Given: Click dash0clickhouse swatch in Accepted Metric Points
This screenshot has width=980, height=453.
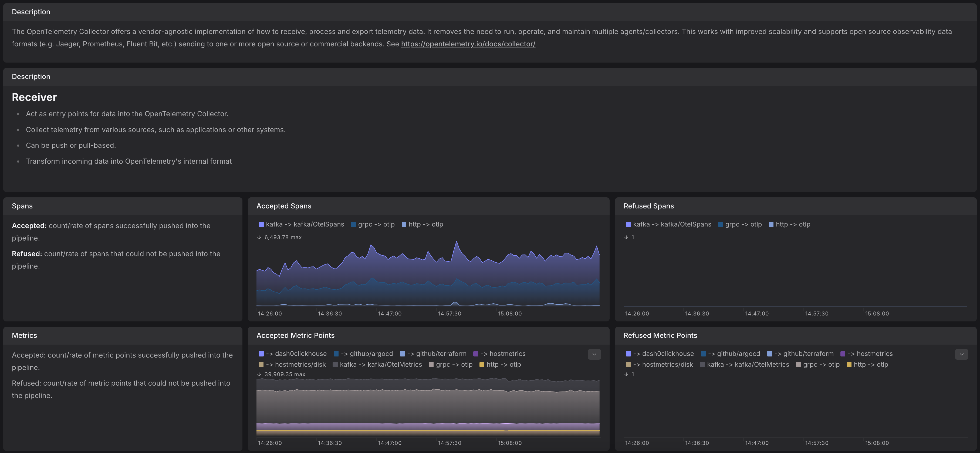Looking at the screenshot, I should click(x=261, y=354).
